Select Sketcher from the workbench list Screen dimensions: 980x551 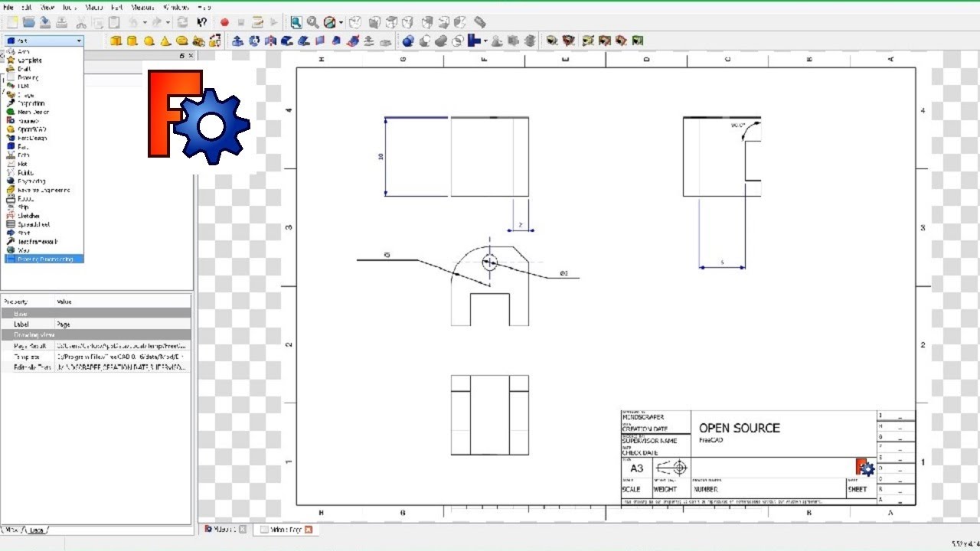click(29, 216)
